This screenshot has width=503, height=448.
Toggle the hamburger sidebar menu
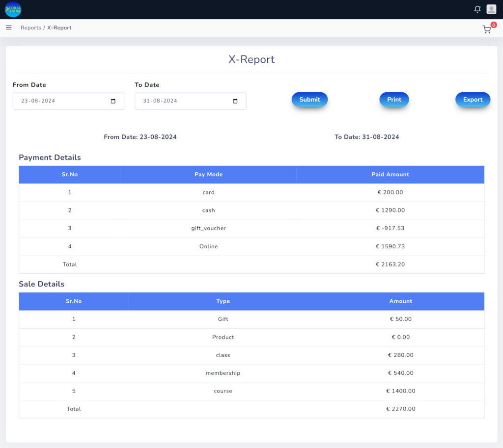(x=9, y=27)
